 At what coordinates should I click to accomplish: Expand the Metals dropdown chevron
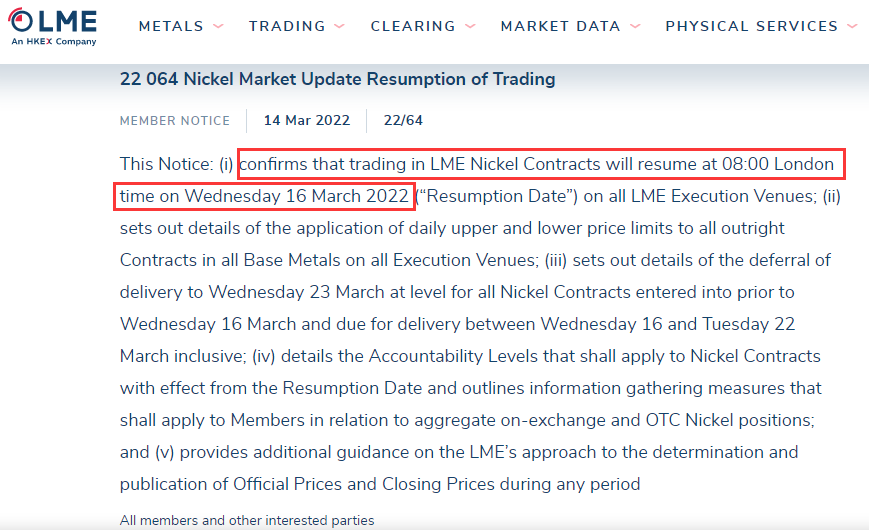point(218,26)
